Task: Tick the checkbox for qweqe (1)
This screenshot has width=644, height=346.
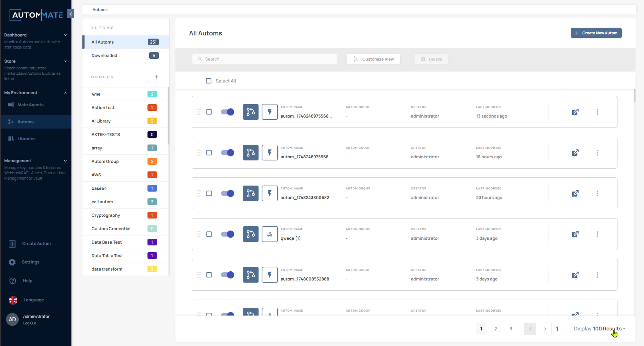Action: (209, 234)
